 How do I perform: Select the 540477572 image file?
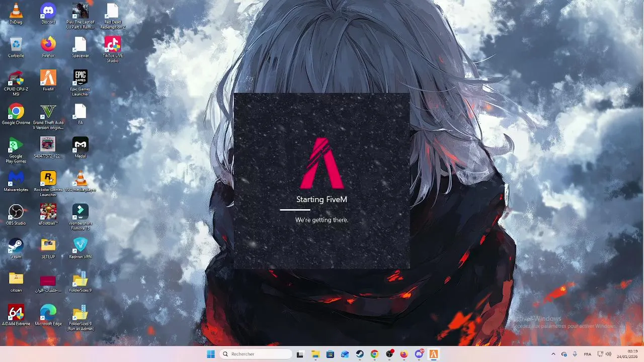tap(48, 148)
